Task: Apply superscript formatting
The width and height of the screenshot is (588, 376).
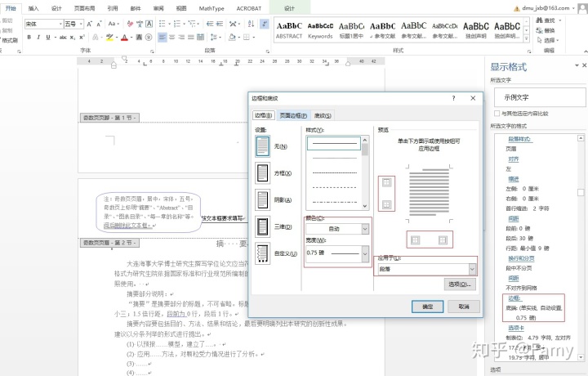Action: [82, 37]
